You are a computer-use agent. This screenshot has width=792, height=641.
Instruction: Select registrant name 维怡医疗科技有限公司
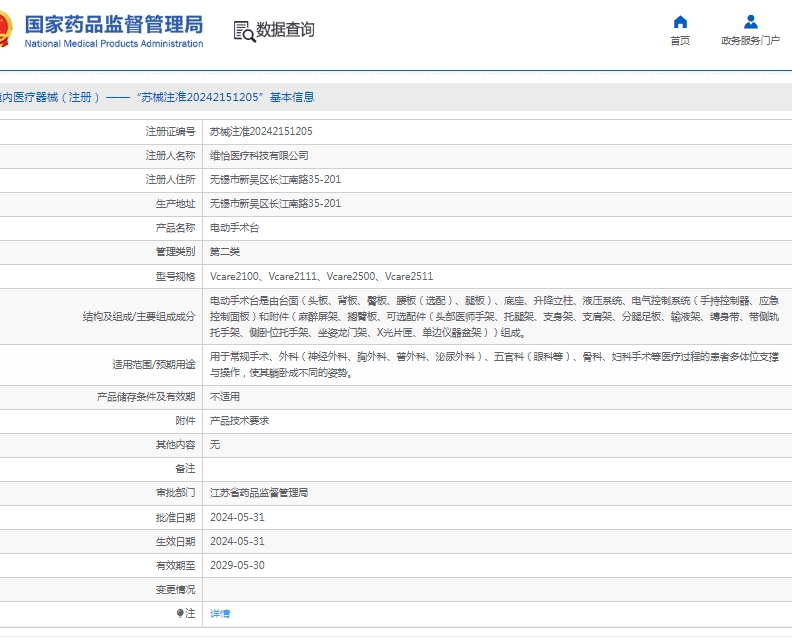(259, 156)
